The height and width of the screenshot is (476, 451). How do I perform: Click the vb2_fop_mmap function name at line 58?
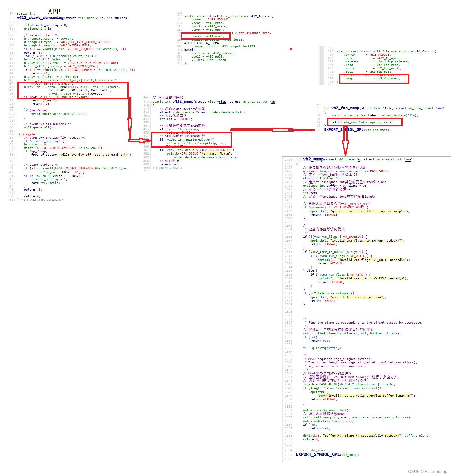point(345,108)
